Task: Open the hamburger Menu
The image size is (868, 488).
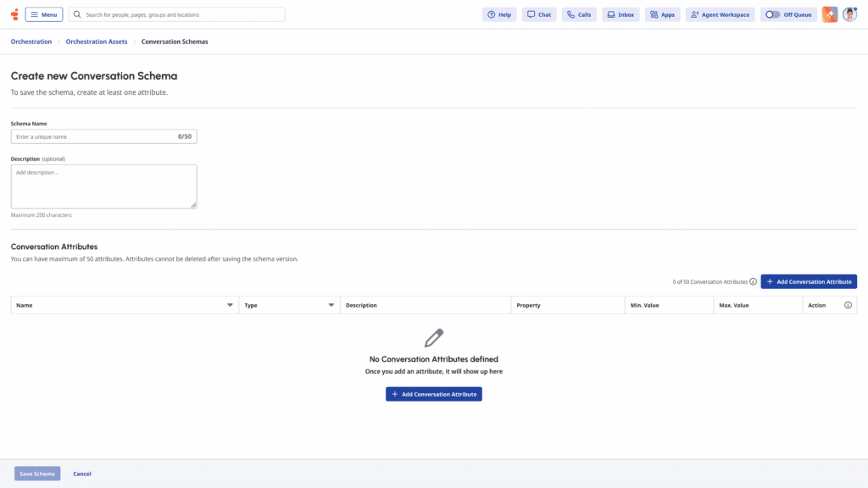Action: (43, 14)
